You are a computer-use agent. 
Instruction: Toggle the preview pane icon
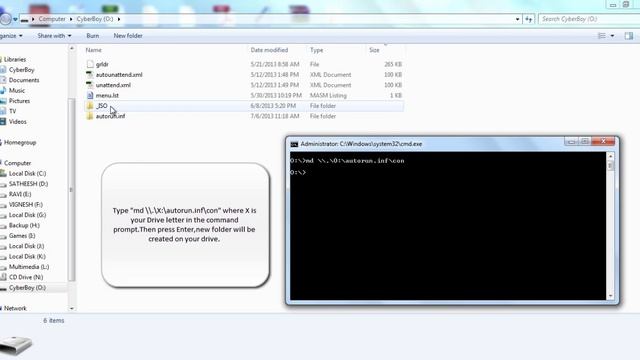pos(629,36)
